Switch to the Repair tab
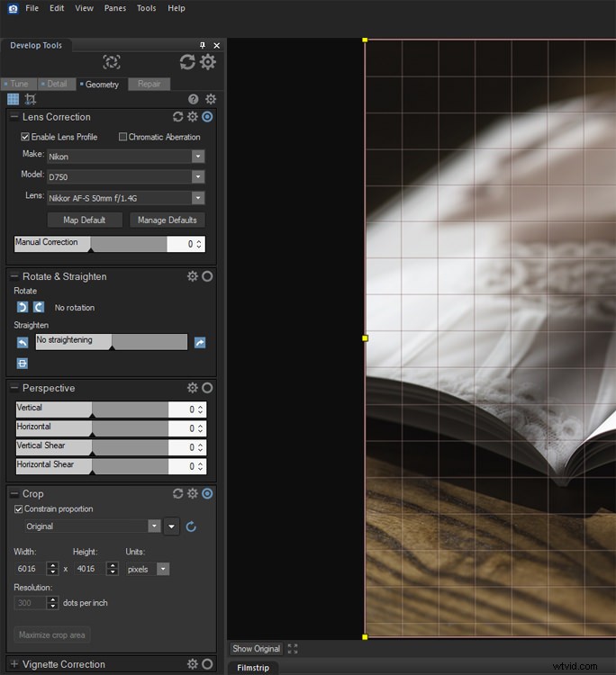Screen dimensions: 616x675 (149, 84)
